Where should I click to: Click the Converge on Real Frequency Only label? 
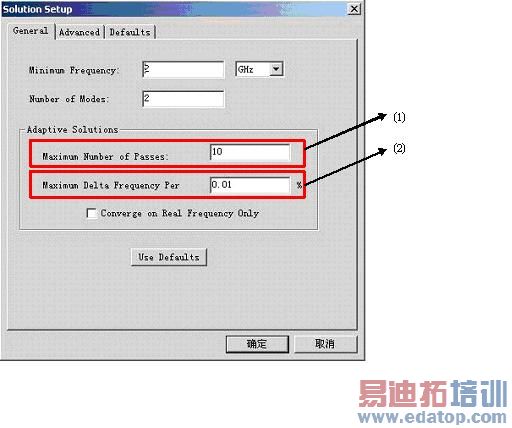[180, 213]
